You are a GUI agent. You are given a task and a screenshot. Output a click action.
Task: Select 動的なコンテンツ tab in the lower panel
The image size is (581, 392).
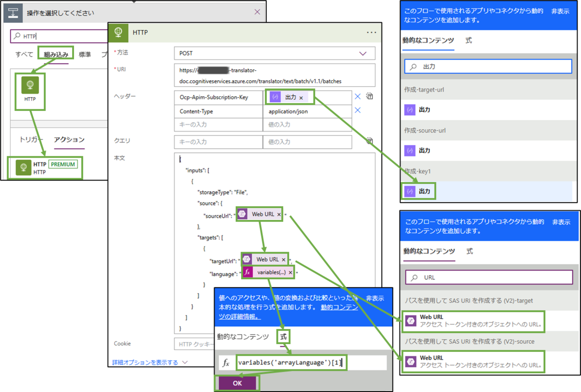click(x=429, y=251)
